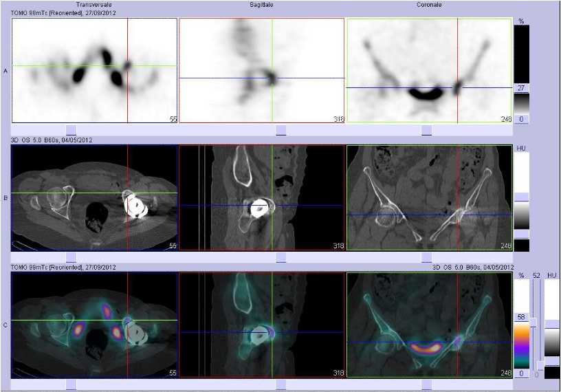This screenshot has height=392, width=561.
Task: Click the row A grayscale percent gradient bar
Action: (x=521, y=103)
